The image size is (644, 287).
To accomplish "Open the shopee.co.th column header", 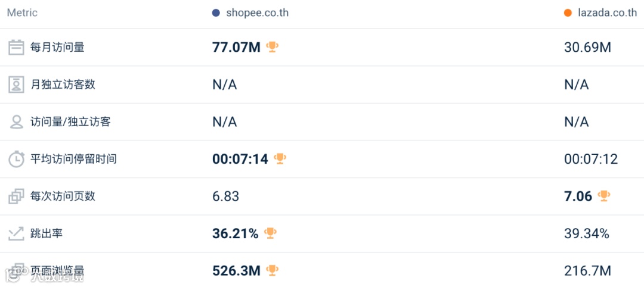I will click(x=258, y=13).
